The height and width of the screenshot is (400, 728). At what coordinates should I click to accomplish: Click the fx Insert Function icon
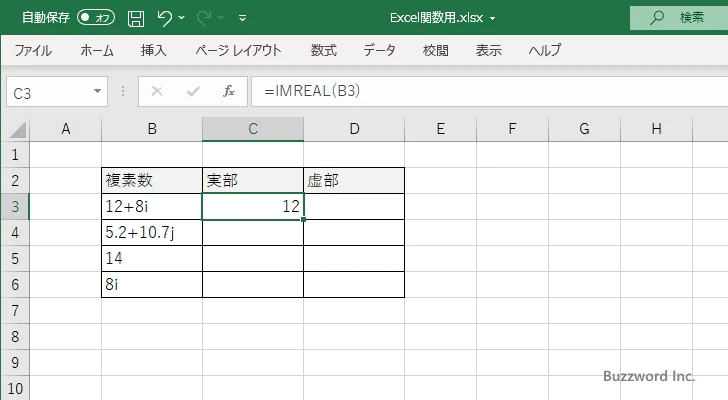pos(229,91)
